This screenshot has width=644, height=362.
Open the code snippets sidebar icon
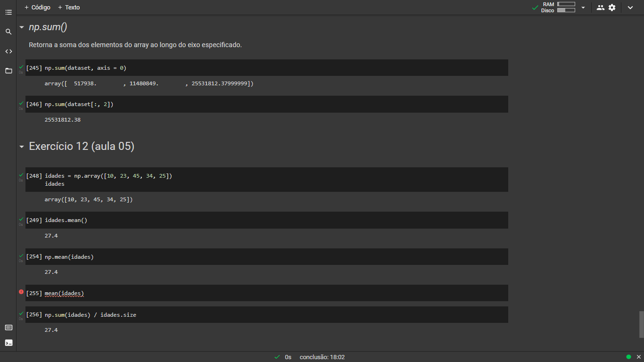click(x=8, y=51)
